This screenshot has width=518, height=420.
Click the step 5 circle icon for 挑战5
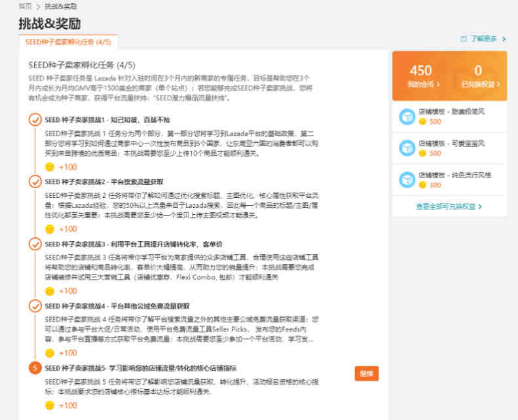point(35,368)
